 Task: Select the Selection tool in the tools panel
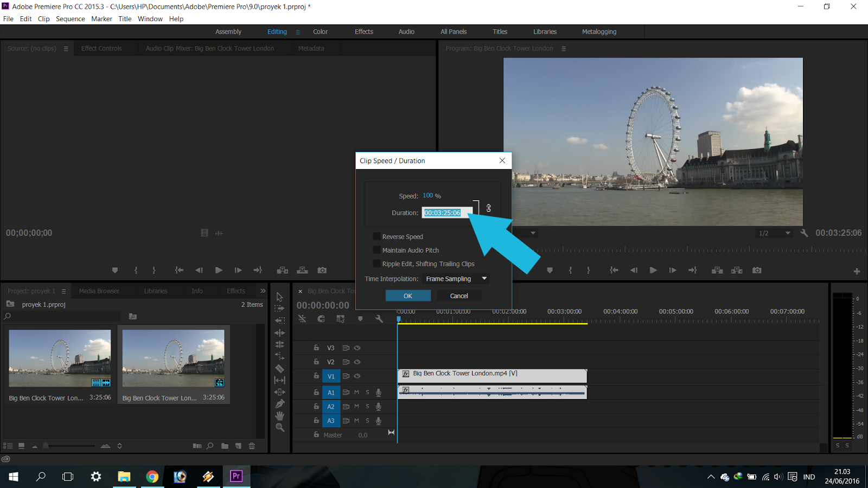[x=279, y=297]
